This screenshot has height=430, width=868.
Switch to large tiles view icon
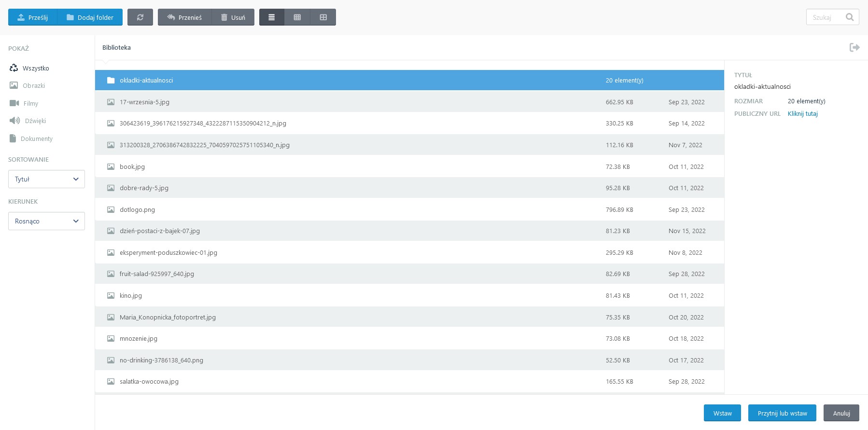click(323, 17)
